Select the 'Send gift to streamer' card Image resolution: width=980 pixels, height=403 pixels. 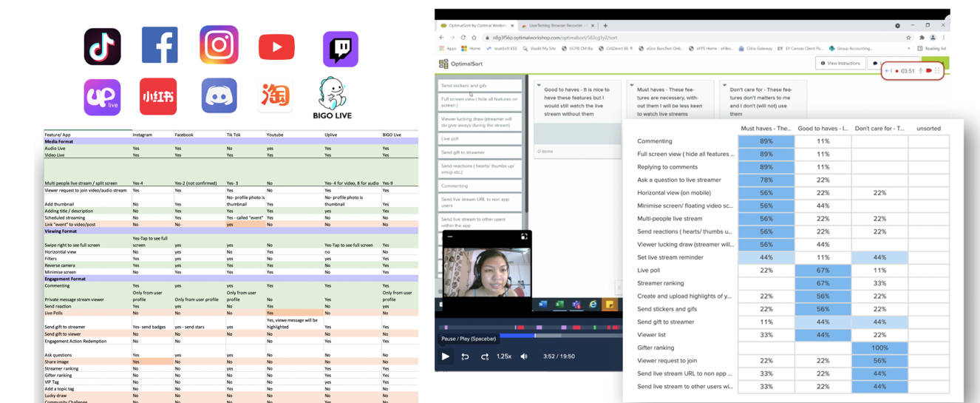click(x=480, y=152)
